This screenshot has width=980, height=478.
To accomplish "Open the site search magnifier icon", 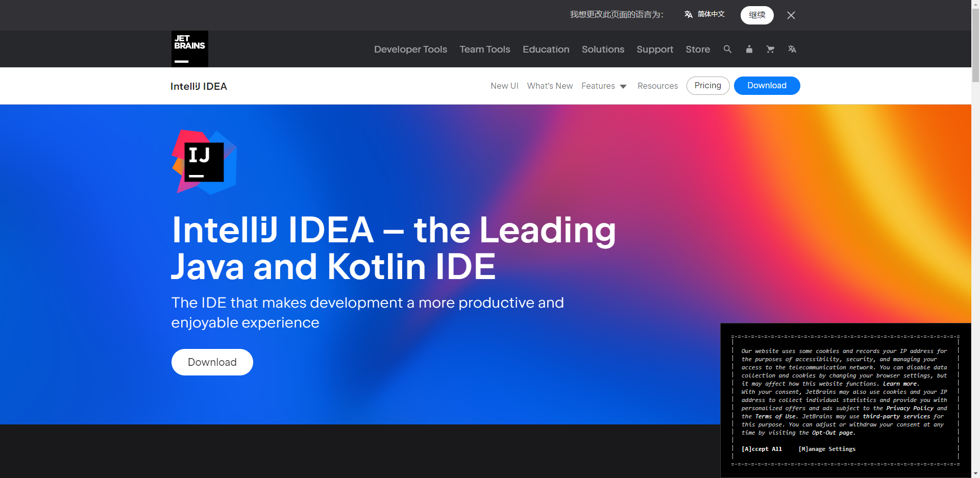I will (727, 49).
